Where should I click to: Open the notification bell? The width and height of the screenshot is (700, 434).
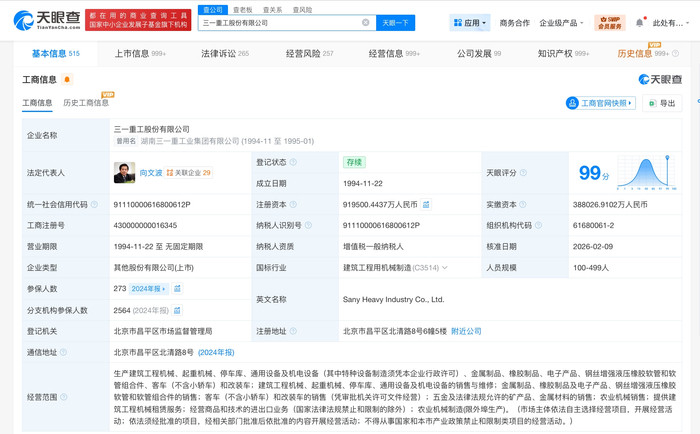point(640,23)
